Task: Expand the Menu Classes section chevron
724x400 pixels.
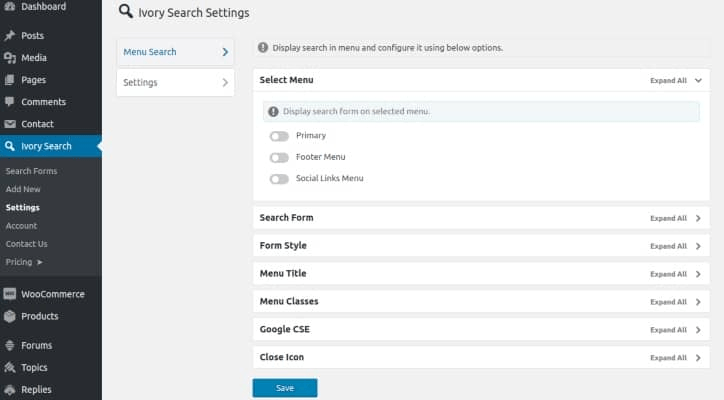Action: 698,302
